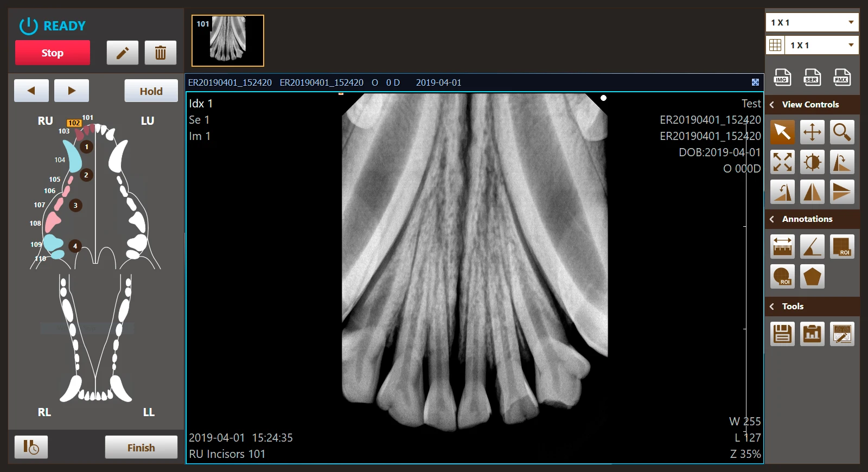This screenshot has width=868, height=472.
Task: Select the ruler measurement annotation tool
Action: 782,246
